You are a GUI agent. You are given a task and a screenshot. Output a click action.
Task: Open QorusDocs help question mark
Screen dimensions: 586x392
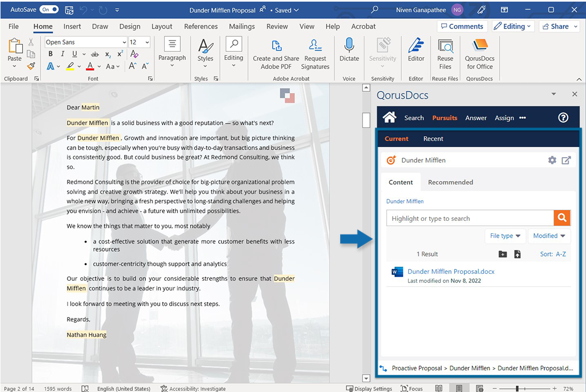(563, 118)
